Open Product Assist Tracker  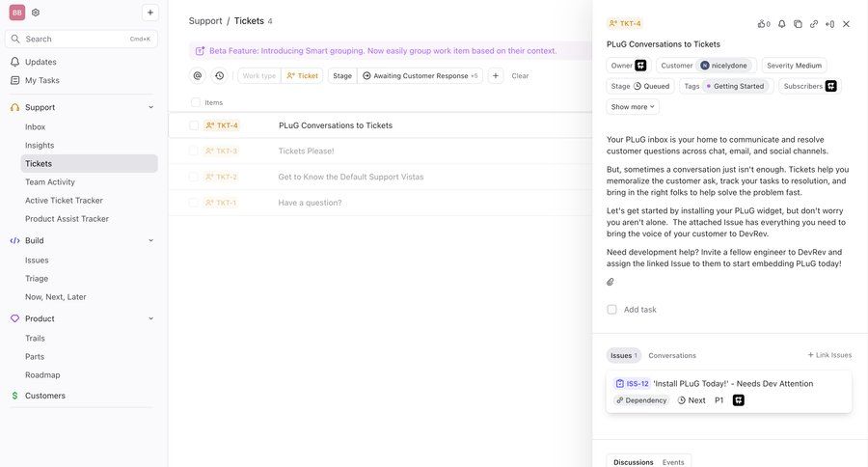point(67,218)
